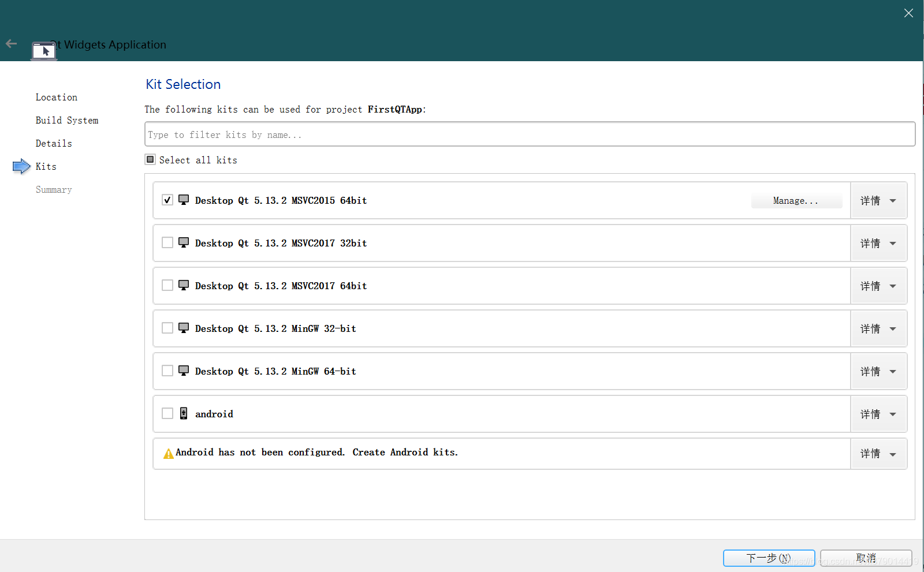924x572 pixels.
Task: Click the monitor icon for MSVC2017 64bit kit
Action: [x=184, y=285]
